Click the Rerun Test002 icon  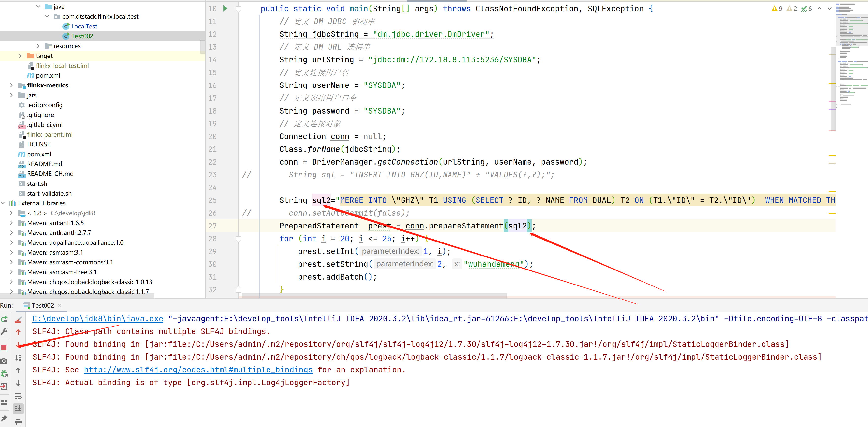coord(4,319)
